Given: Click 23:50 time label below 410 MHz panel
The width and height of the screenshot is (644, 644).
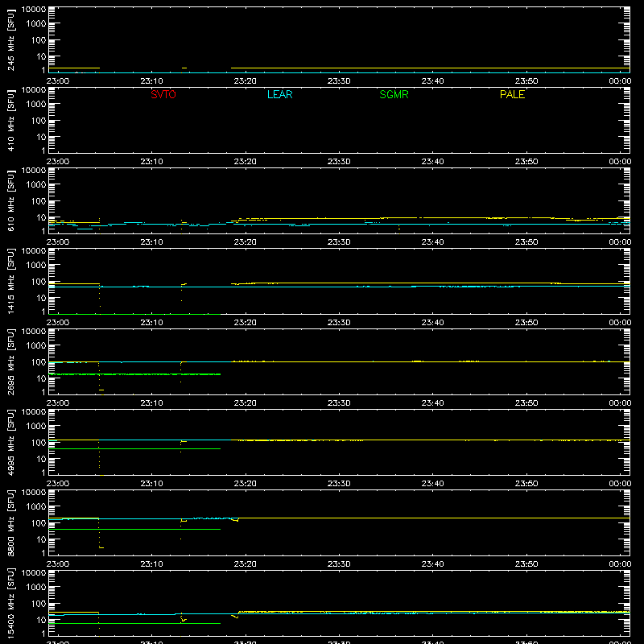Looking at the screenshot, I should (x=526, y=162).
